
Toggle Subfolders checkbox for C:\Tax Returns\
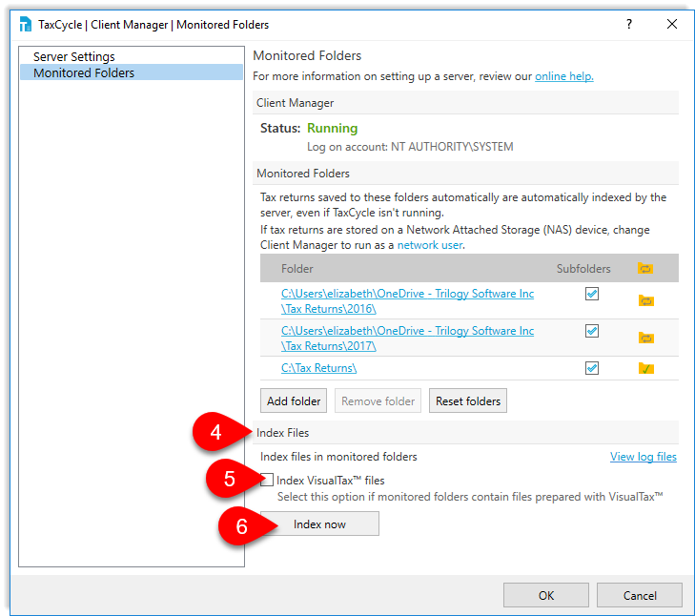(592, 368)
